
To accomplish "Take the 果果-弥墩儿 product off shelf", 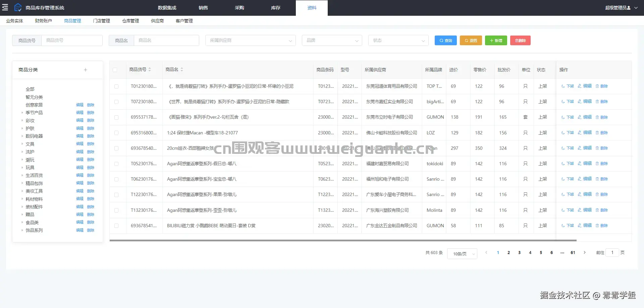I will click(568, 194).
